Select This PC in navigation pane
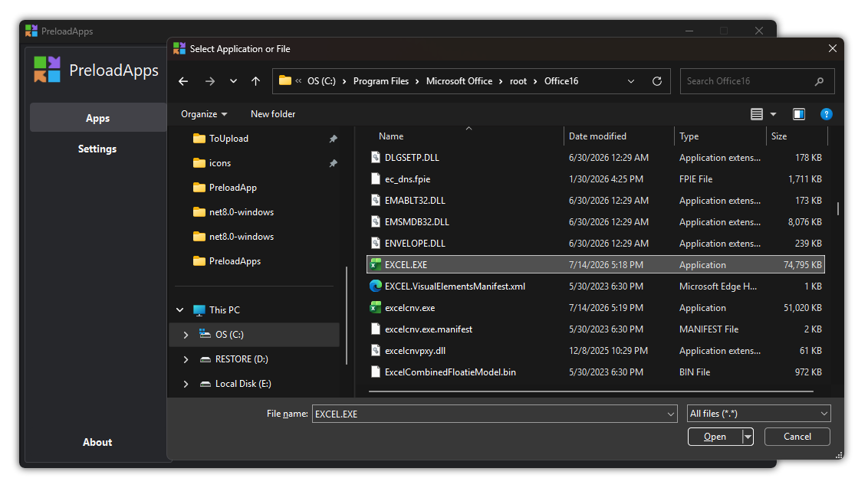Viewport: 868px width, 501px height. click(x=224, y=310)
